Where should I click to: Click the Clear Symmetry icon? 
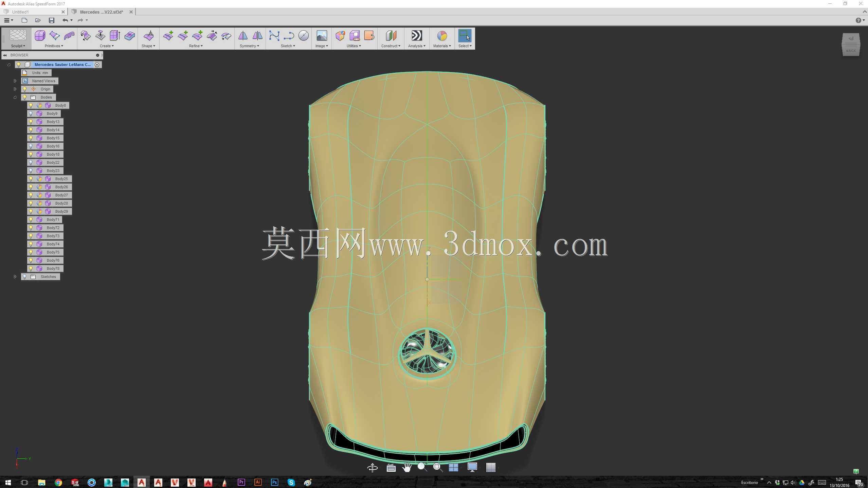tap(257, 35)
